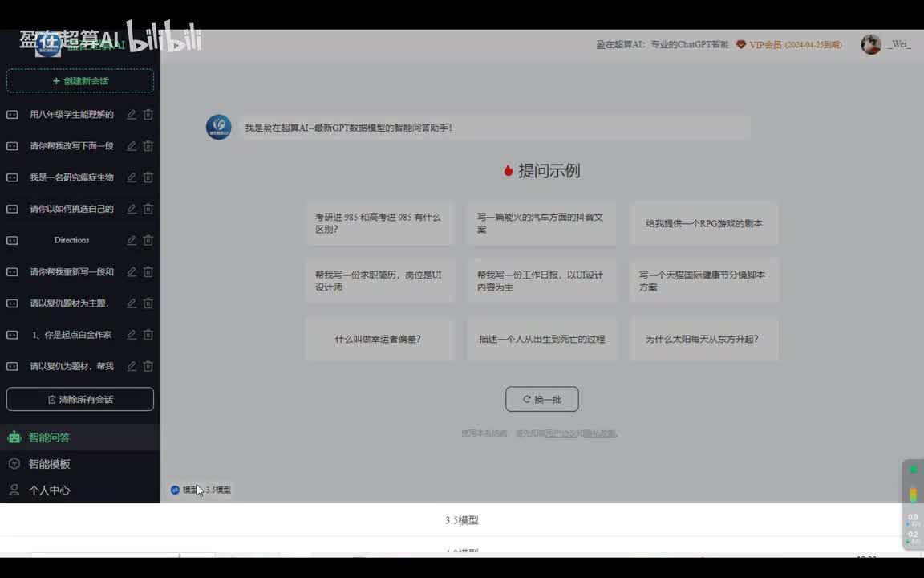Click the 创建新会话 button
This screenshot has width=924, height=578.
[80, 81]
